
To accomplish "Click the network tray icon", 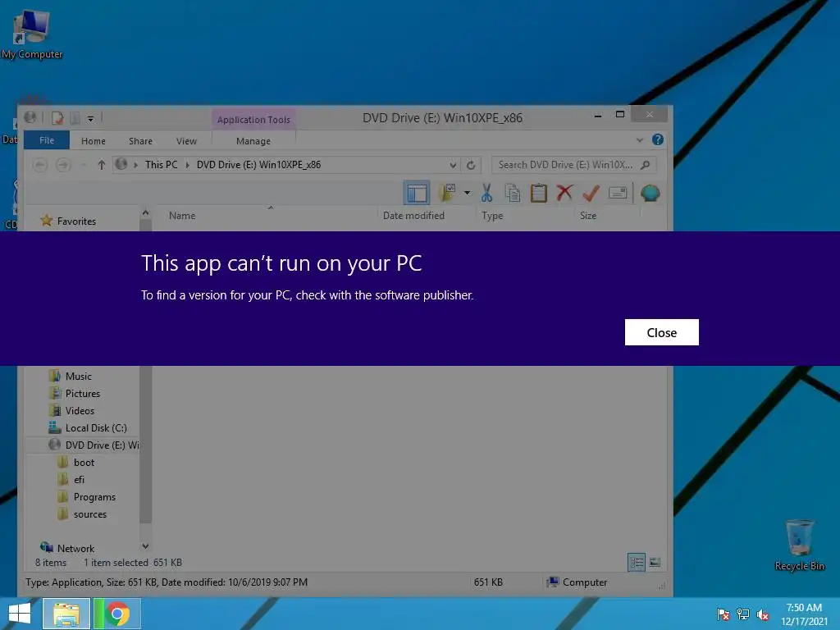I will [x=743, y=614].
